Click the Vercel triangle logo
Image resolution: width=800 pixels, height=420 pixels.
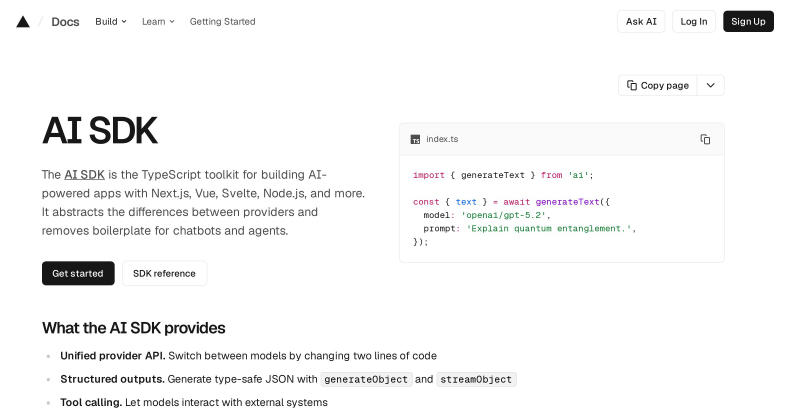point(23,21)
